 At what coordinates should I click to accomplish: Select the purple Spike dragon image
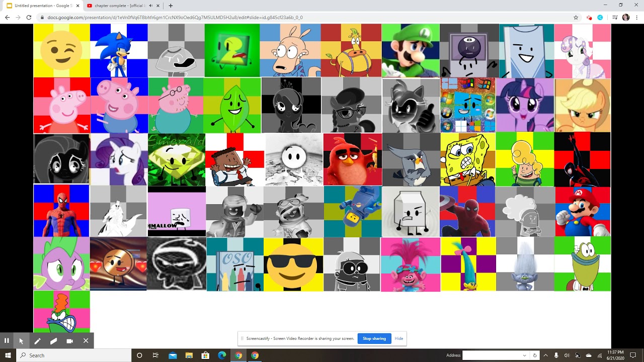(x=61, y=264)
